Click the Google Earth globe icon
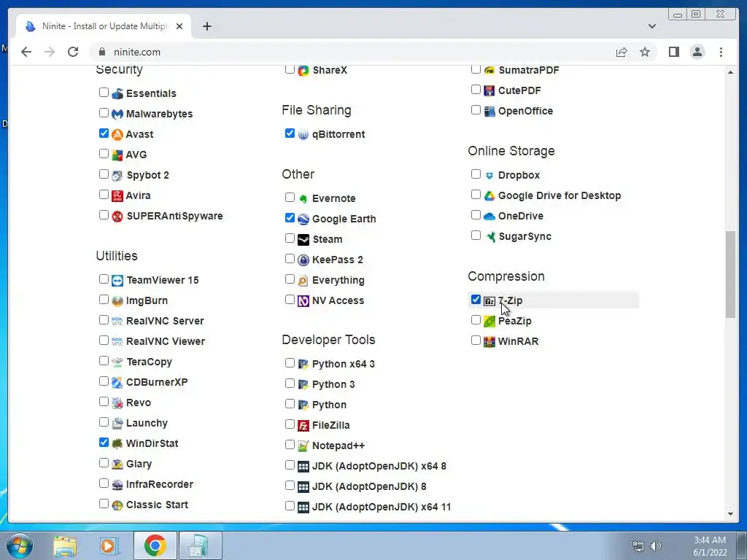This screenshot has height=560, width=747. click(x=303, y=219)
